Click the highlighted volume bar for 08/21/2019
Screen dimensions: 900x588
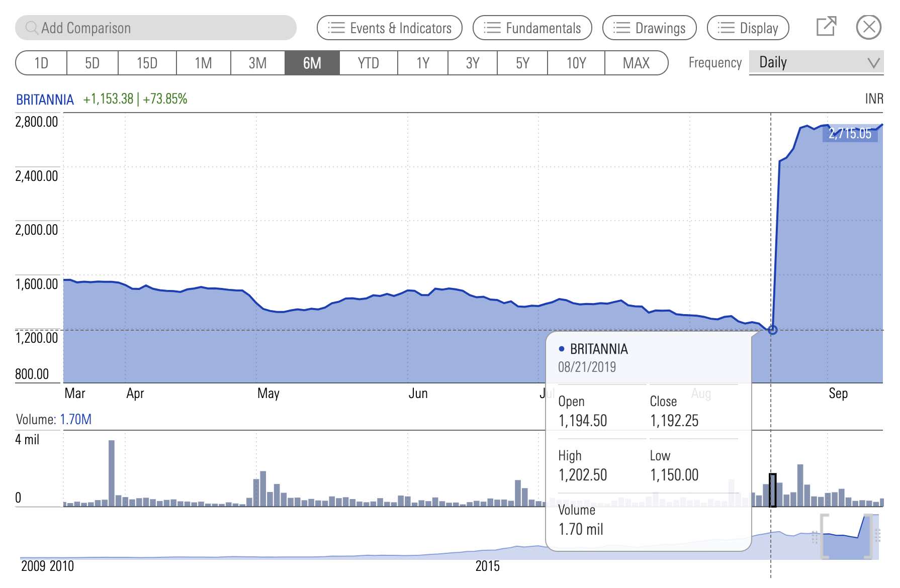coord(773,490)
